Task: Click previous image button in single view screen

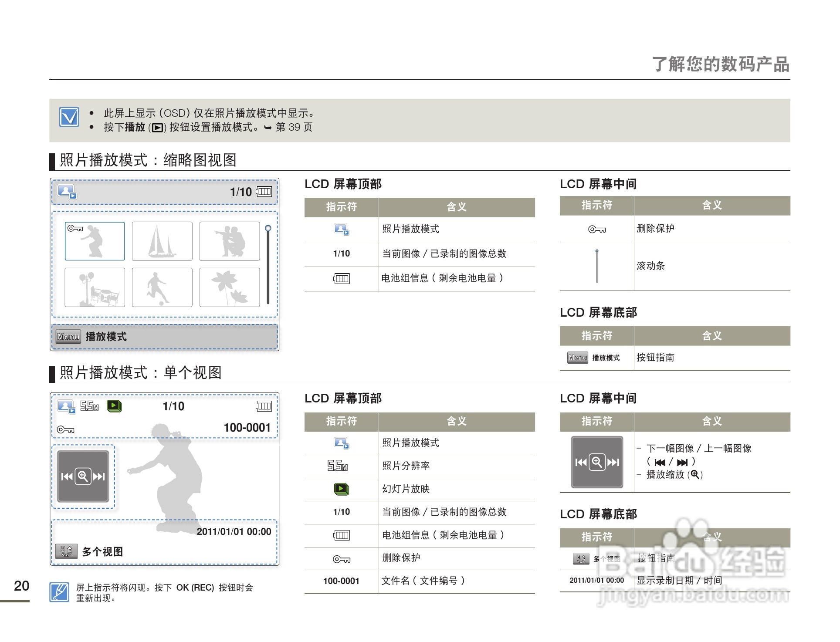Action: click(x=67, y=476)
